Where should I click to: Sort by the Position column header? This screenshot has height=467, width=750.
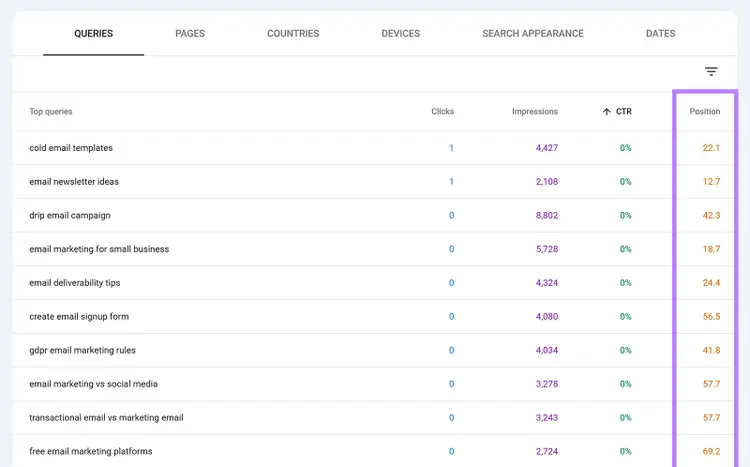coord(705,111)
